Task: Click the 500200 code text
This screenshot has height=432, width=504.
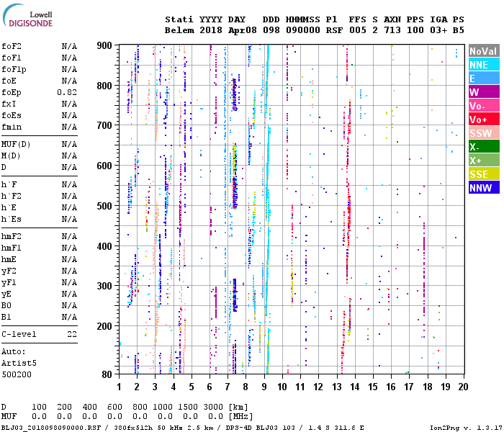Action: click(x=17, y=375)
